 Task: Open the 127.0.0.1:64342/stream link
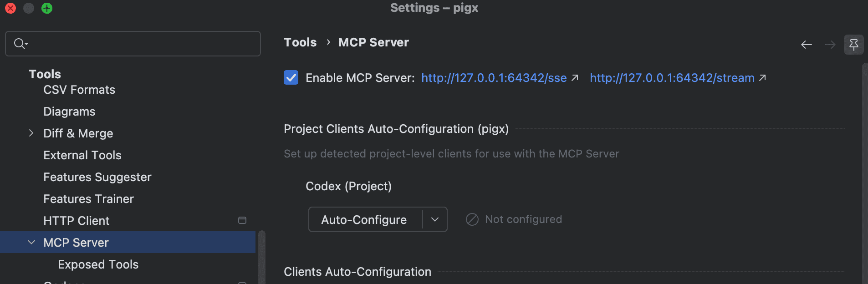pos(672,78)
